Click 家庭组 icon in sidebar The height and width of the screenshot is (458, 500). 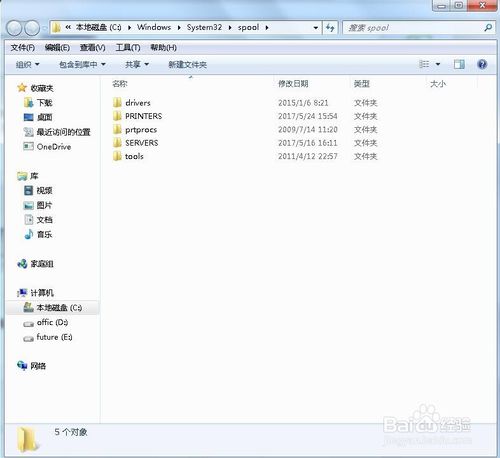click(x=22, y=264)
